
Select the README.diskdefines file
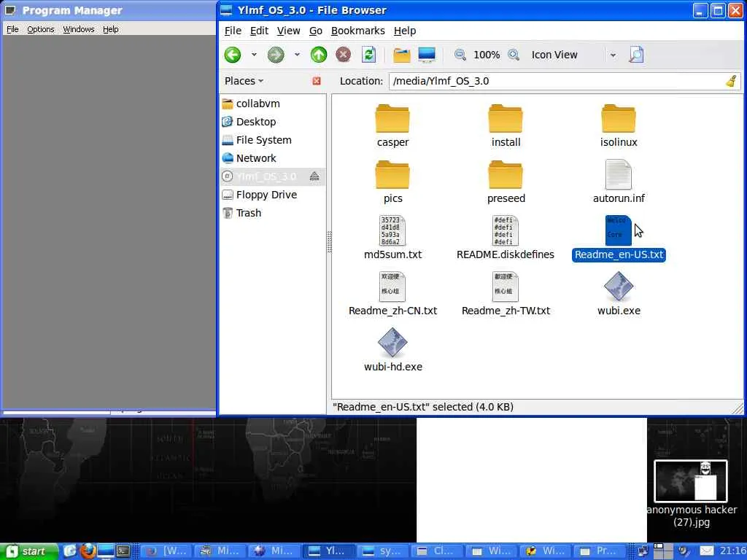coord(506,237)
